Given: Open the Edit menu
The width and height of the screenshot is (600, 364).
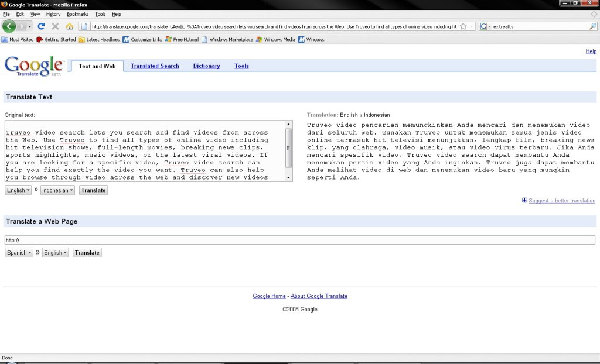Looking at the screenshot, I should (20, 14).
